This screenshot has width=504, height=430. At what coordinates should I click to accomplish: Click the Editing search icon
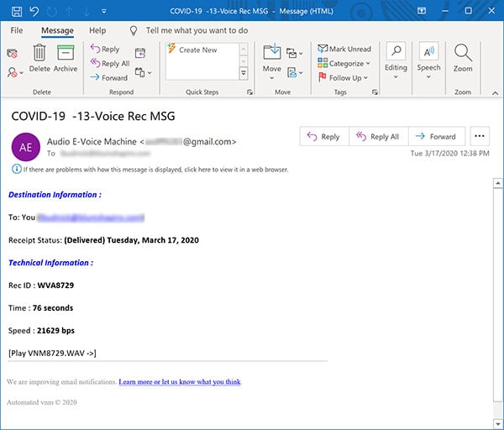(396, 51)
